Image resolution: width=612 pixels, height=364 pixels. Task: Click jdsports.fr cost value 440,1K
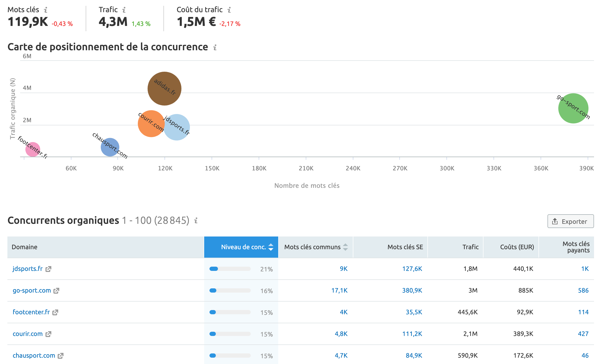[x=523, y=269]
